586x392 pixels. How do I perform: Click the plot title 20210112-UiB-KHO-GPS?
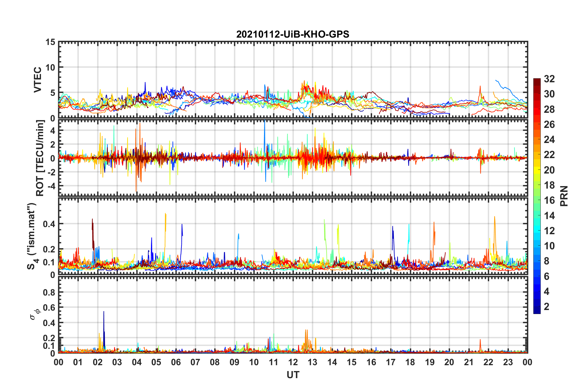click(293, 34)
